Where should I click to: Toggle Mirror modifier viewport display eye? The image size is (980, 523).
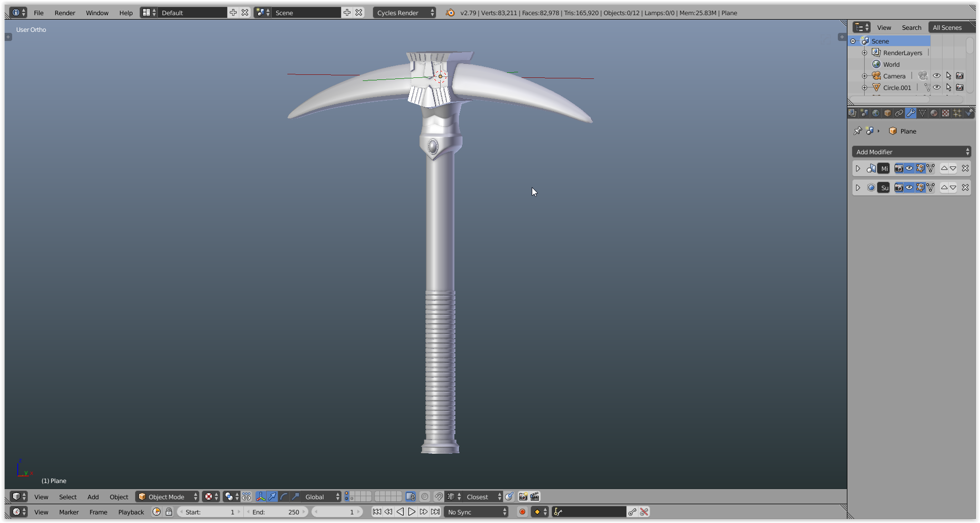click(x=909, y=168)
